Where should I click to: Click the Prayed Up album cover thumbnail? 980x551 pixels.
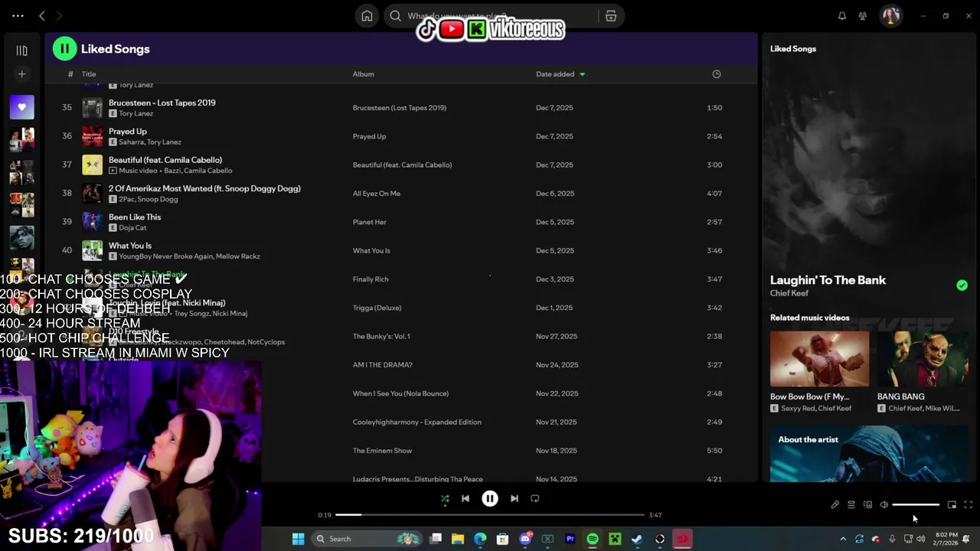coord(92,136)
